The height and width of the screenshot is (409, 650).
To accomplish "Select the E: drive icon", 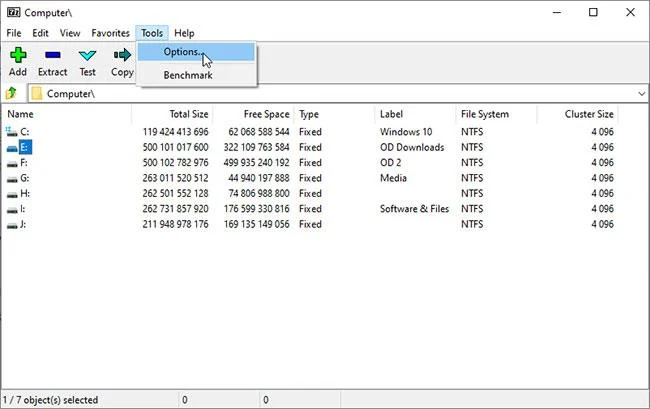I will pyautogui.click(x=12, y=148).
